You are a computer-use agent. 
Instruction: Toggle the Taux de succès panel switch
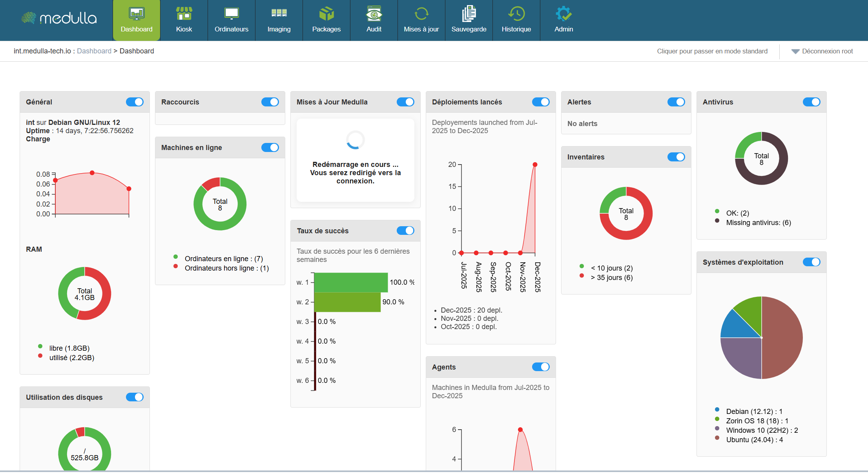tap(405, 231)
